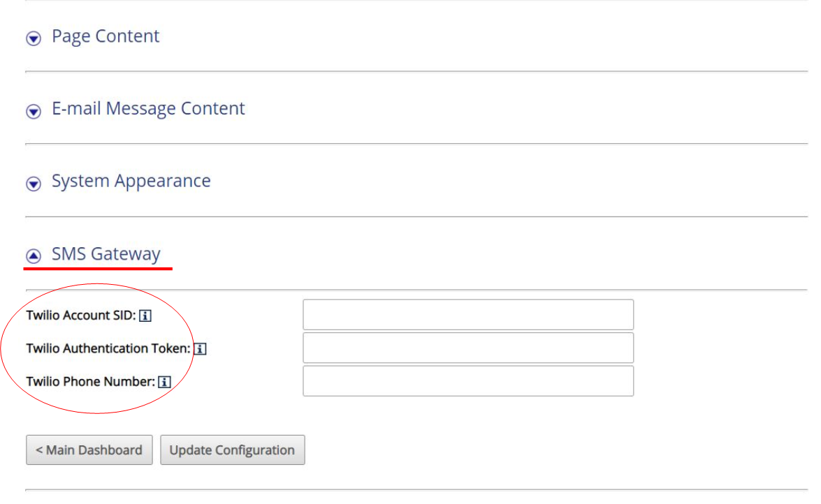Click the Page Content section heading
Screen dimensions: 821x504
(x=106, y=36)
